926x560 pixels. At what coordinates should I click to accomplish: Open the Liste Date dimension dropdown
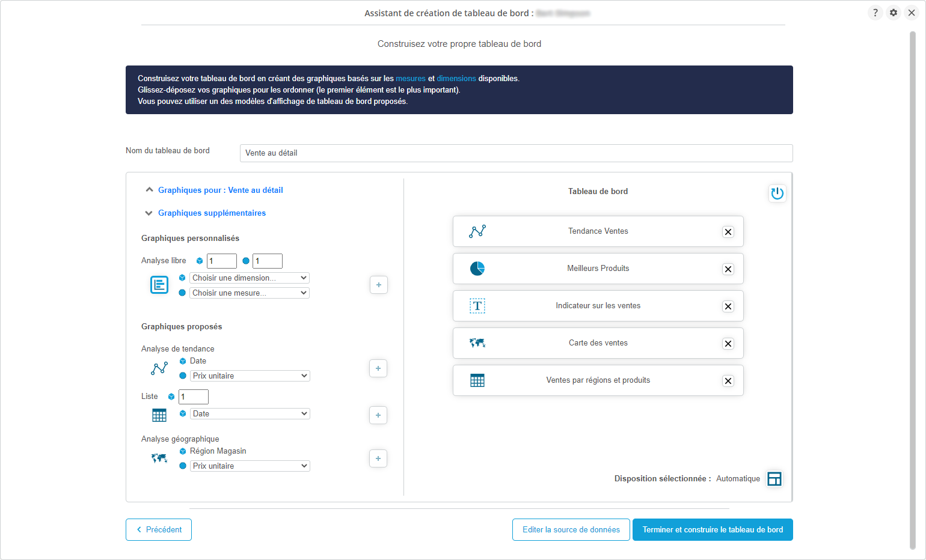point(250,413)
